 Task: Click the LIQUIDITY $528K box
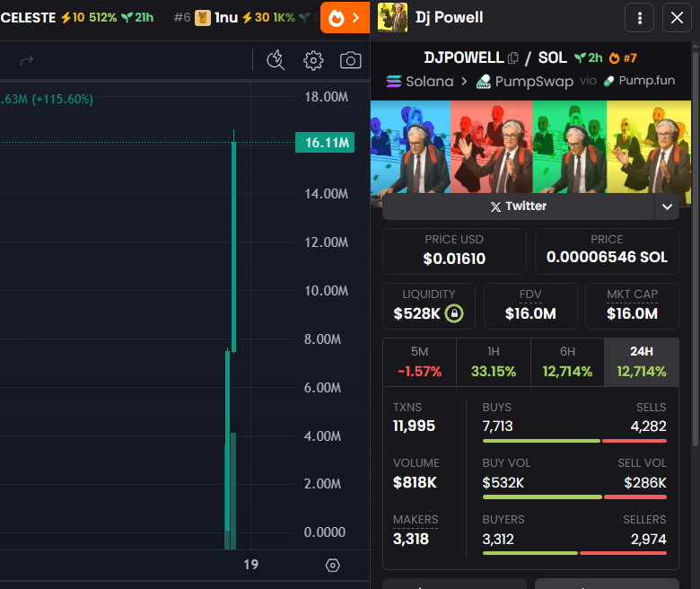click(x=429, y=306)
